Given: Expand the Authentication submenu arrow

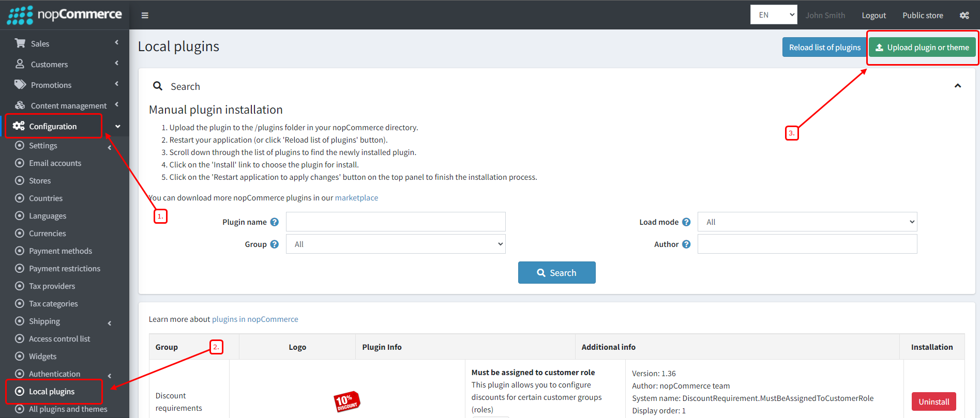Looking at the screenshot, I should click(110, 376).
